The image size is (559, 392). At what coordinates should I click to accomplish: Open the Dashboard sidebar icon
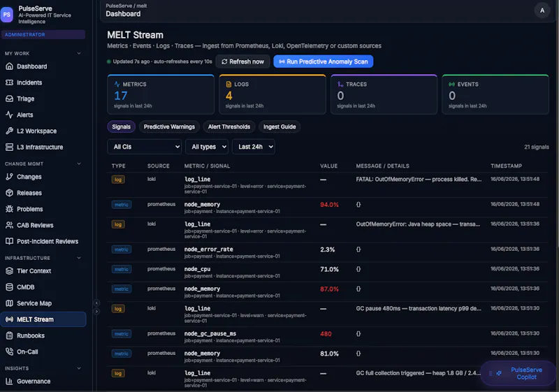[x=9, y=66]
